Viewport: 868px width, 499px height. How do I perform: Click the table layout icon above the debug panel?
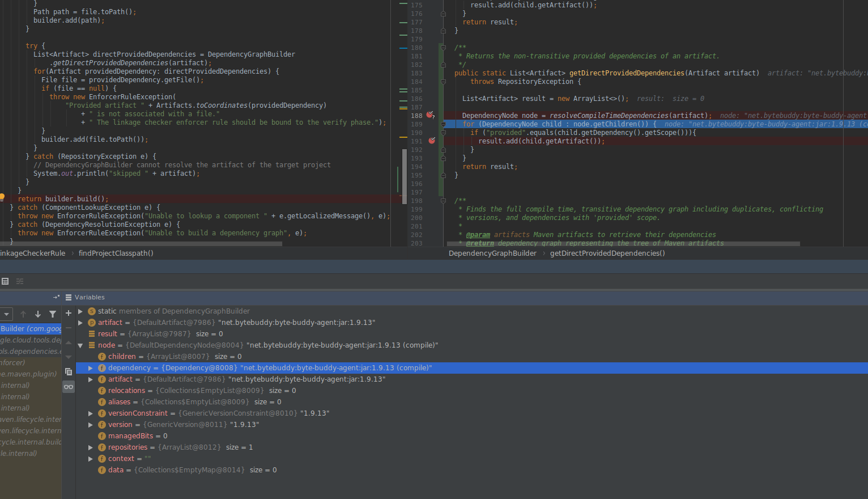5,281
